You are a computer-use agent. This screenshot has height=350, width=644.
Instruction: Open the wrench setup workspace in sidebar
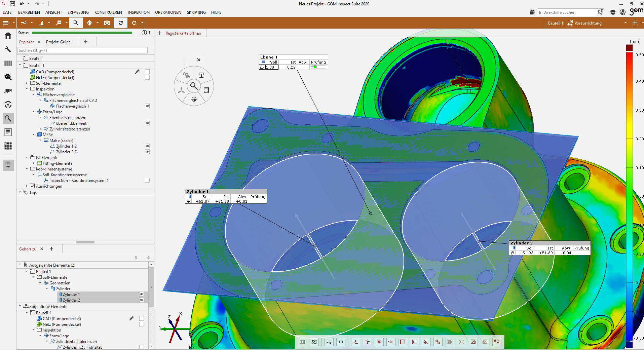[x=8, y=49]
